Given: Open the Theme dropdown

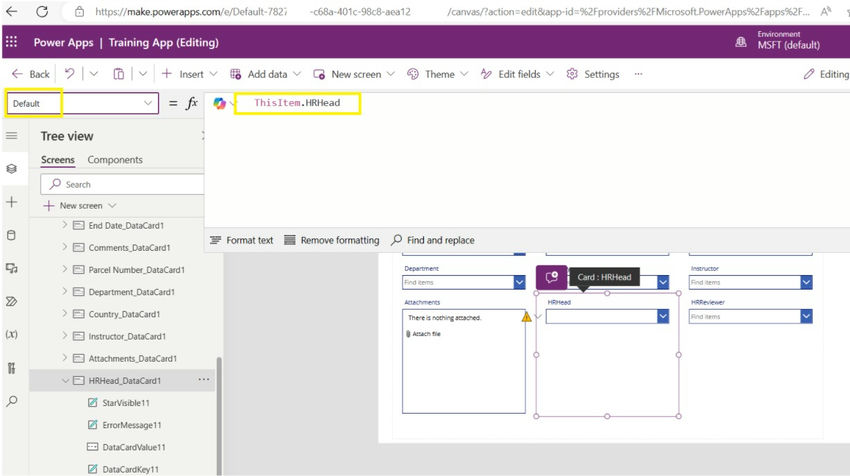Looking at the screenshot, I should [x=437, y=74].
